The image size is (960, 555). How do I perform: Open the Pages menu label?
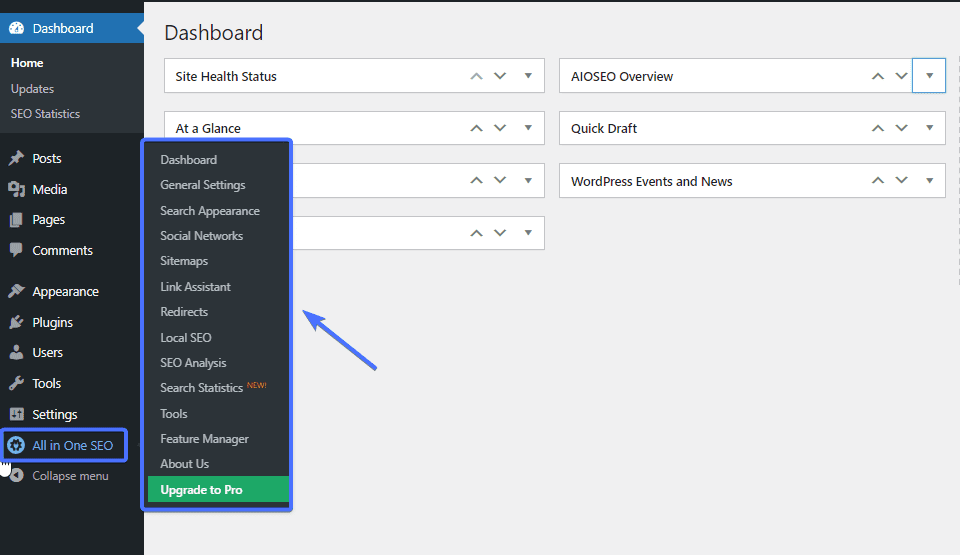[48, 220]
